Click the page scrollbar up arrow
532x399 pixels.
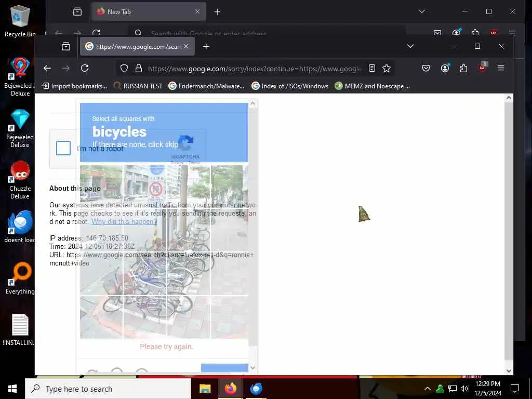(x=509, y=98)
